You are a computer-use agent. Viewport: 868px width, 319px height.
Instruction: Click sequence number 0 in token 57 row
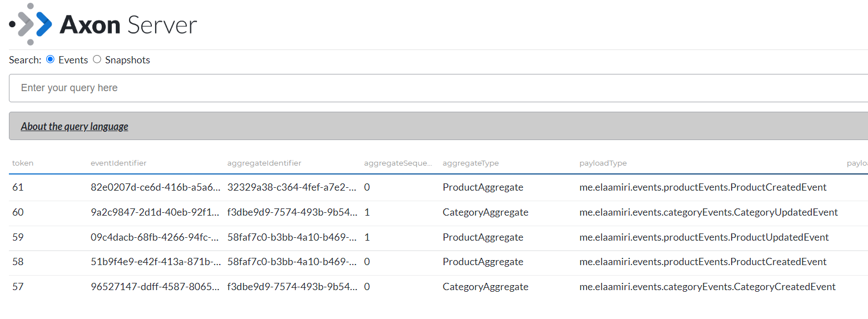click(x=367, y=287)
